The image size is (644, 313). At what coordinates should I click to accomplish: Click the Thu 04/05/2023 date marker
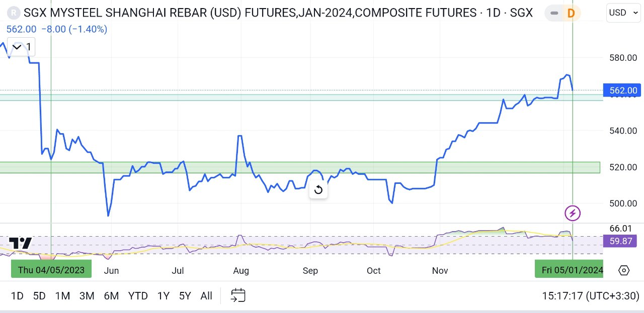(x=51, y=270)
